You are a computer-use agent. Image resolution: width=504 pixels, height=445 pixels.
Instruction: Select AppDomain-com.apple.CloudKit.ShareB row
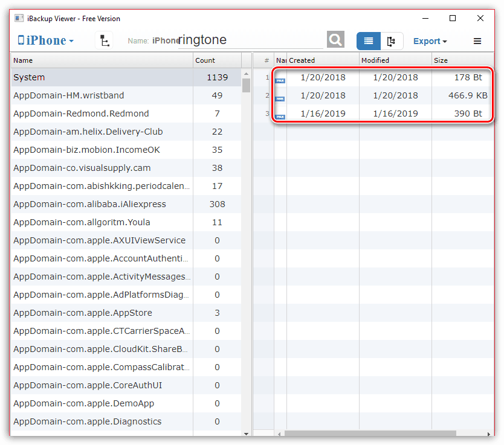coord(126,349)
